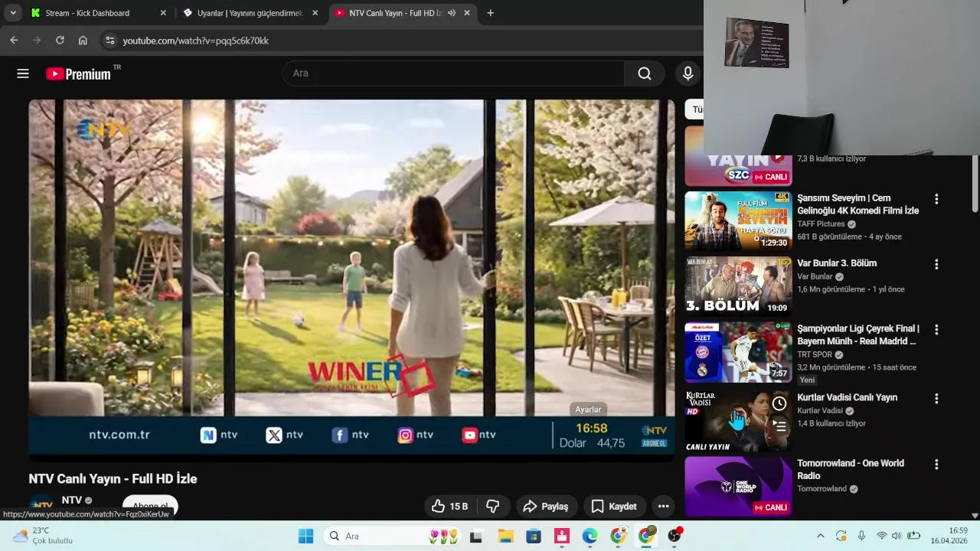Open the NTV channel name link

click(71, 500)
